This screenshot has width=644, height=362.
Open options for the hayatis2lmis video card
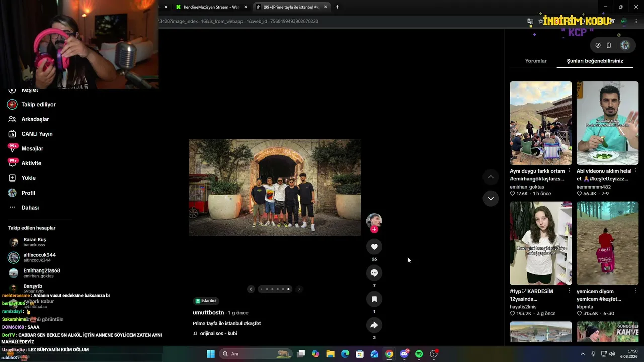coord(569,291)
